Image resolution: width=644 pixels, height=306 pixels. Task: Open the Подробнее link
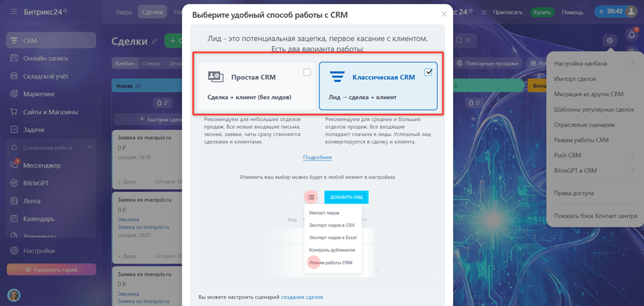click(x=317, y=157)
